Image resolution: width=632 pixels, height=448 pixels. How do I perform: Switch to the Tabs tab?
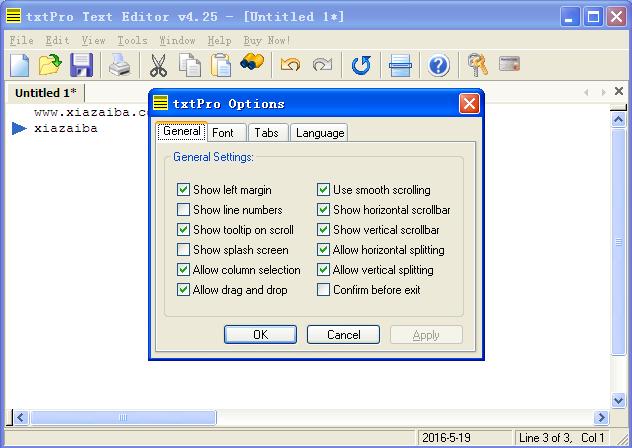point(268,133)
